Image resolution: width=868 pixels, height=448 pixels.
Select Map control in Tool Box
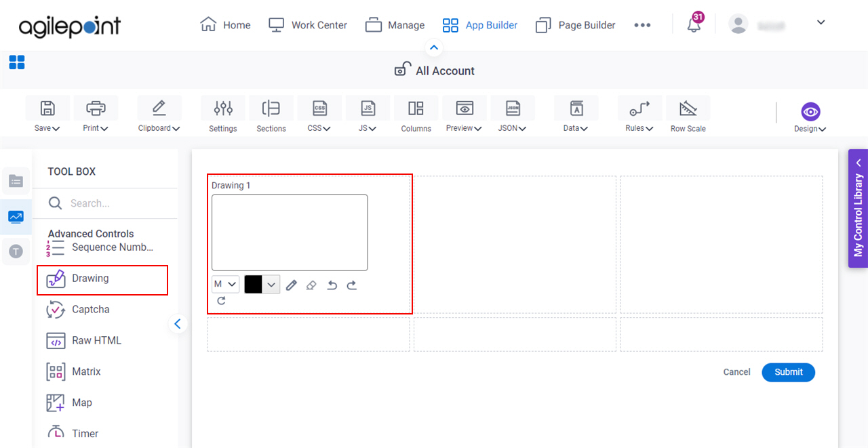[68, 403]
